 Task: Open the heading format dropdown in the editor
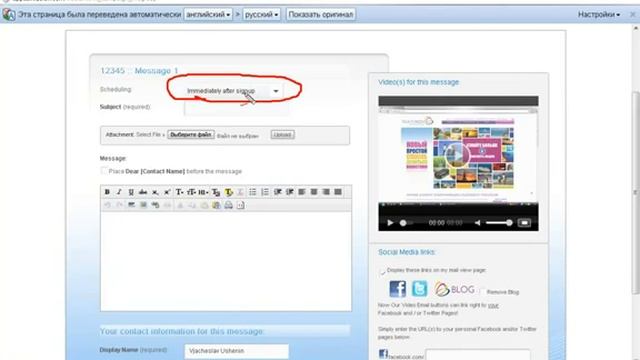(203, 192)
